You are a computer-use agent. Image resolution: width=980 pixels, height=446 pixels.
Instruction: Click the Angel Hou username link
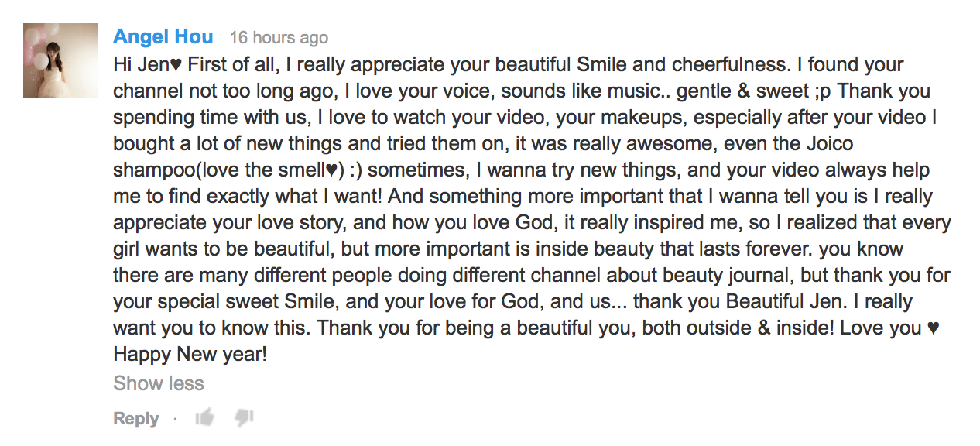pos(163,36)
